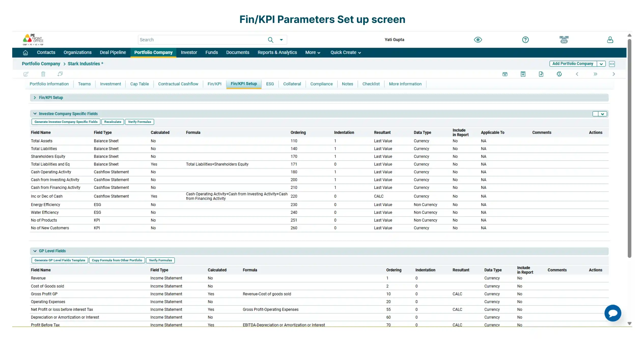Click the clone record icon
Viewport: 644px width, 339px height.
click(x=60, y=74)
